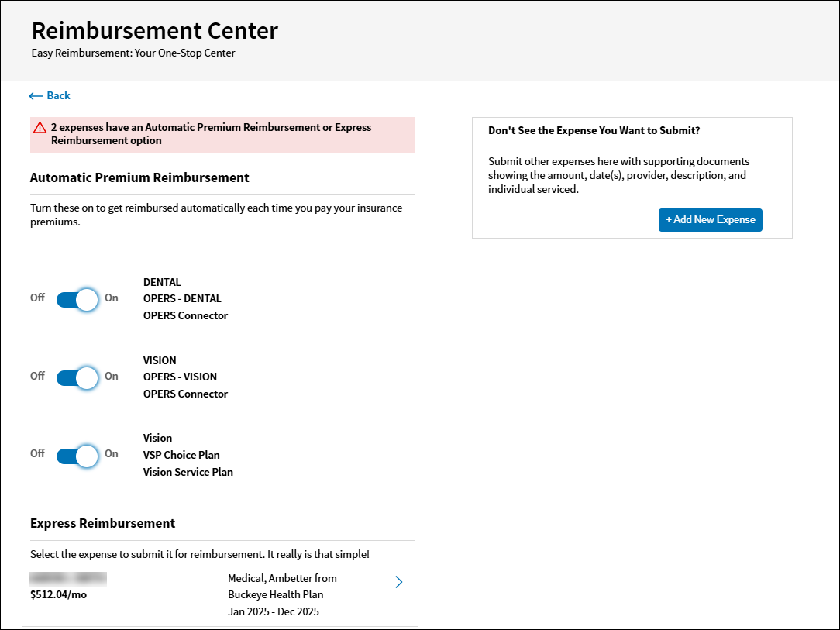
Task: Click OPERS Connector under OPERS - VISION
Action: pos(185,394)
